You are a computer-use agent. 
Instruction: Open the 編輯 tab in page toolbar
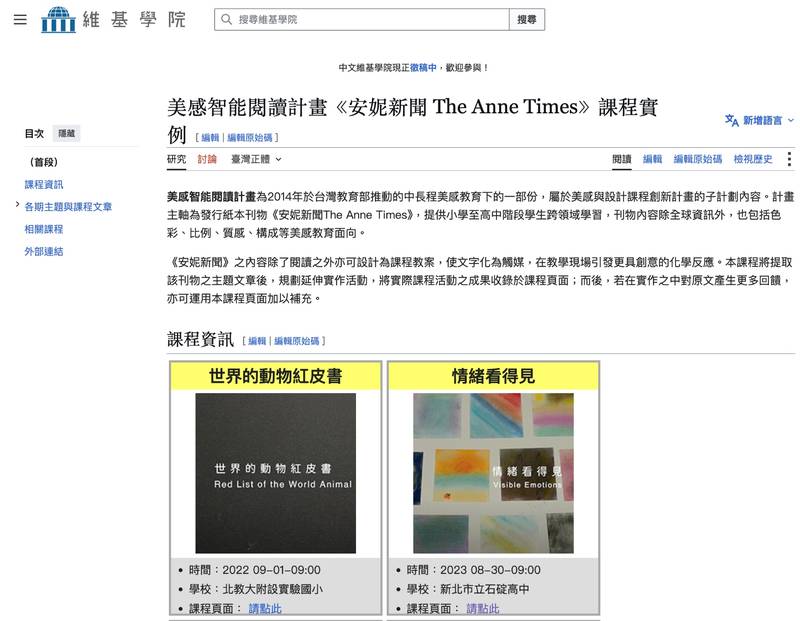(652, 159)
